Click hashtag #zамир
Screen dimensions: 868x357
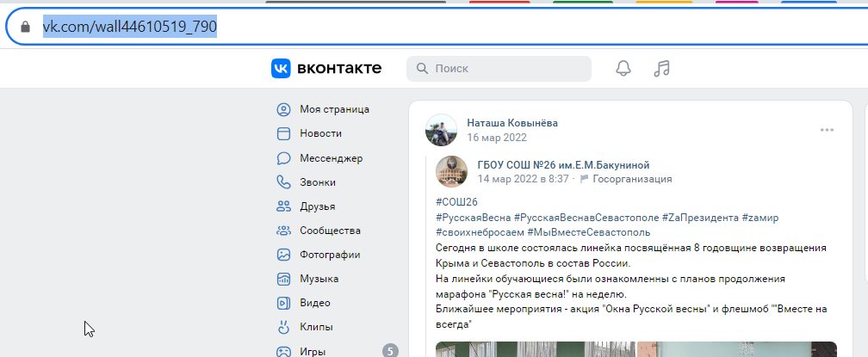coord(760,218)
